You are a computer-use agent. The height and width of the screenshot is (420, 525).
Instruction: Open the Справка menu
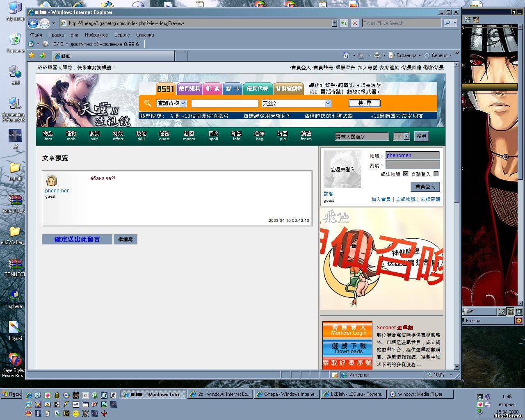tap(145, 35)
